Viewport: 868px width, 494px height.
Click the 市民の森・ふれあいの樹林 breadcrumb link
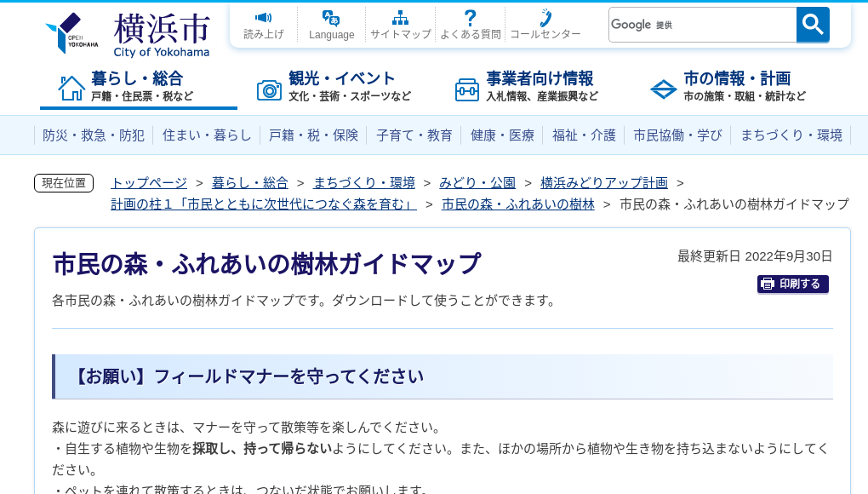click(x=517, y=204)
